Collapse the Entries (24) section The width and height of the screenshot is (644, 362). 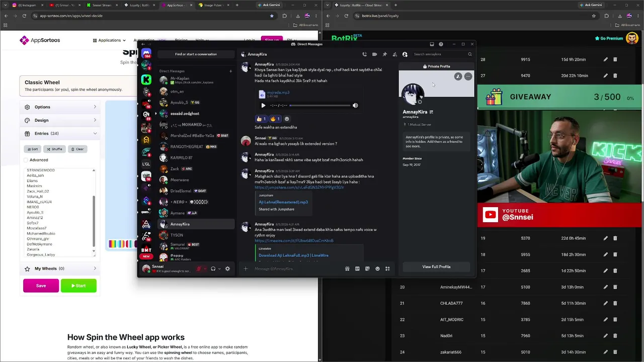(60, 134)
